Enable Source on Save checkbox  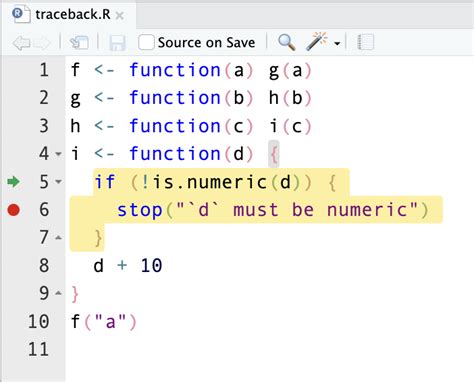146,42
